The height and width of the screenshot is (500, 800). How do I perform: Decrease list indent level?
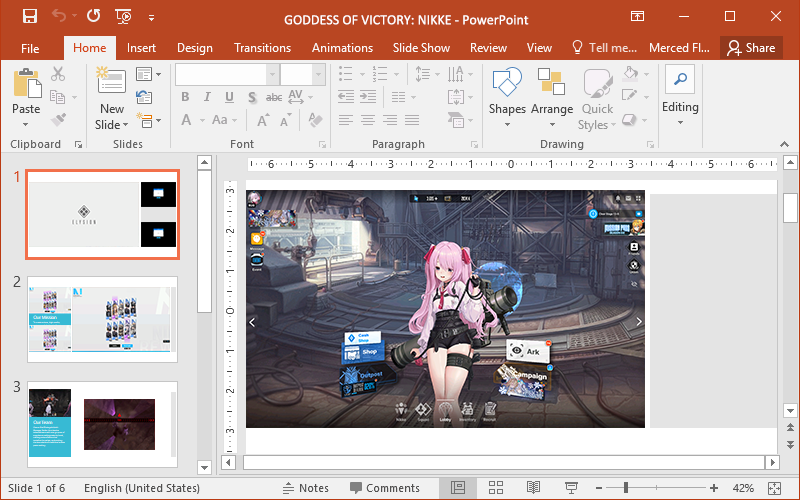point(346,97)
